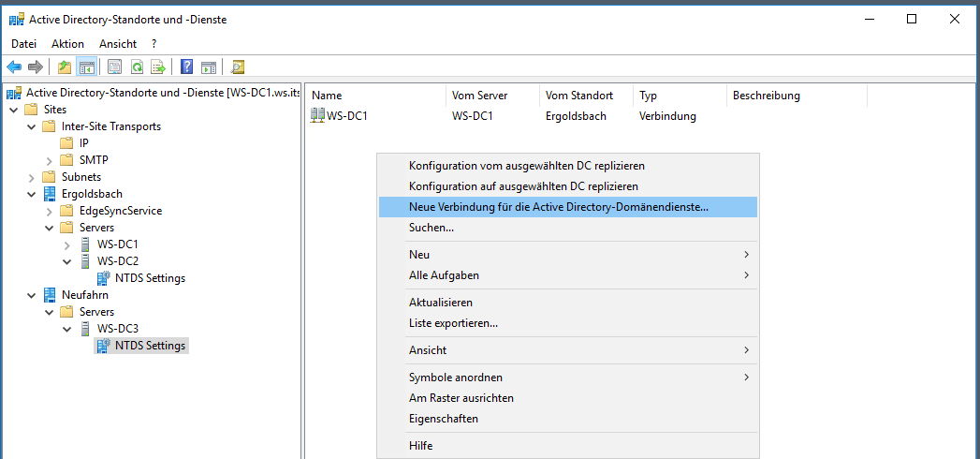Choose Neue Verbindung für die Active Directory-Domänendienste
This screenshot has width=980, height=459.
(568, 207)
